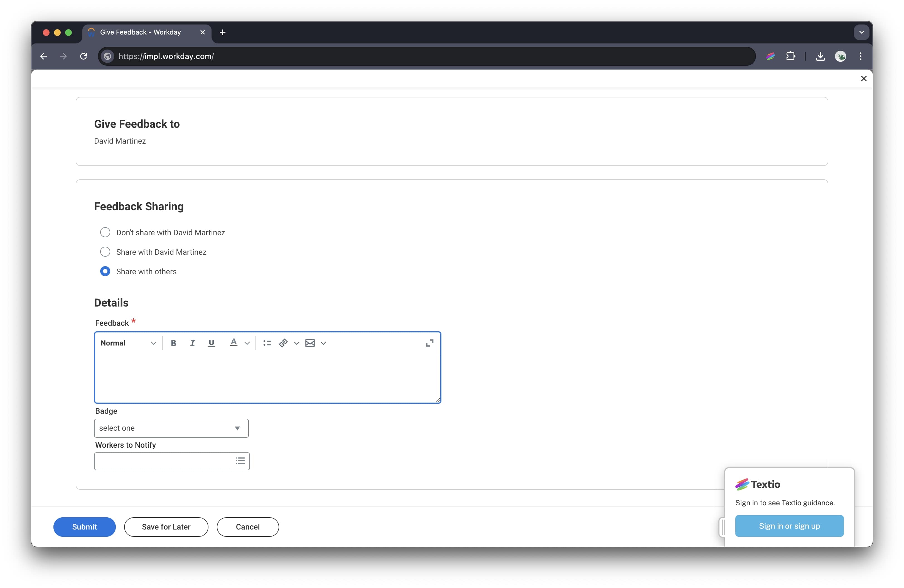904x588 pixels.
Task: Switch to the Give Feedback - Workday tab
Action: pyautogui.click(x=140, y=32)
